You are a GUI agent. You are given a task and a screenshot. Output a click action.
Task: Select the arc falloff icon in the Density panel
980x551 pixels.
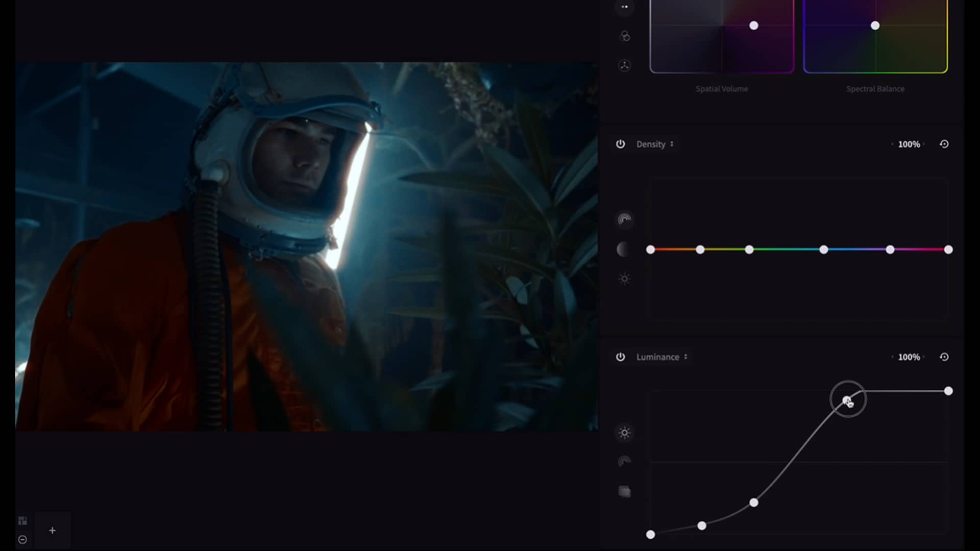click(x=625, y=219)
